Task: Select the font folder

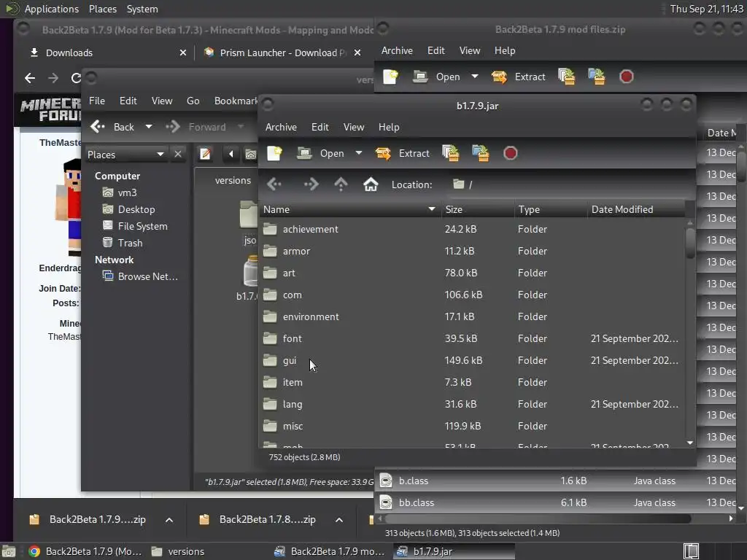Action: 472,338
